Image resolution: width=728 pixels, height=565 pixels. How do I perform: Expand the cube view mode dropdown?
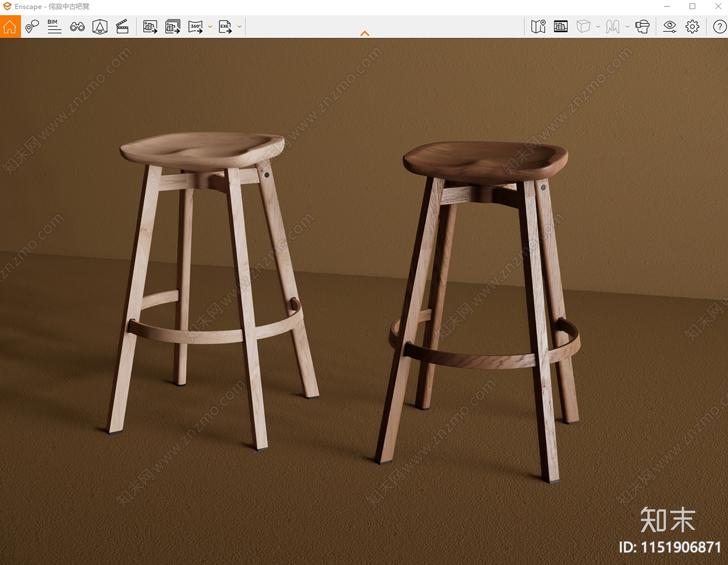pyautogui.click(x=598, y=27)
